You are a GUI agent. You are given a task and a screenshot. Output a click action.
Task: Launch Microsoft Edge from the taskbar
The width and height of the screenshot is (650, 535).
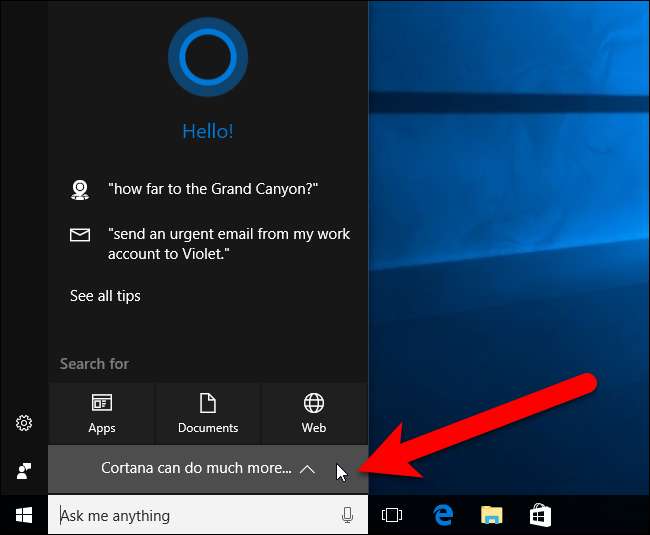click(442, 515)
